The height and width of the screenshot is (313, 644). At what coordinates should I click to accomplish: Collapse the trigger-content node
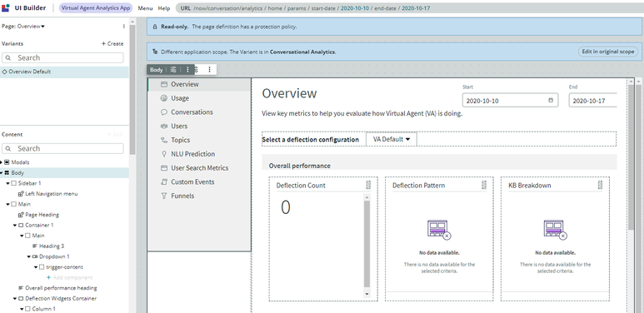(36, 267)
